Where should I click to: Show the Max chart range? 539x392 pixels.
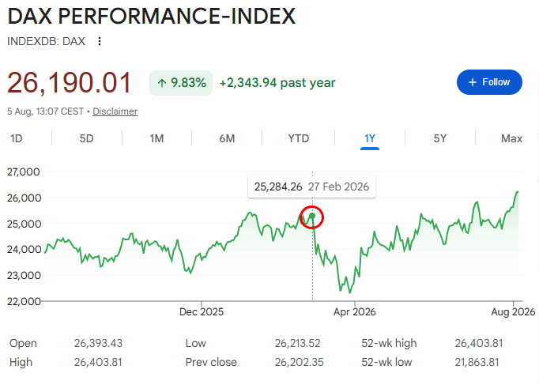[x=511, y=138]
